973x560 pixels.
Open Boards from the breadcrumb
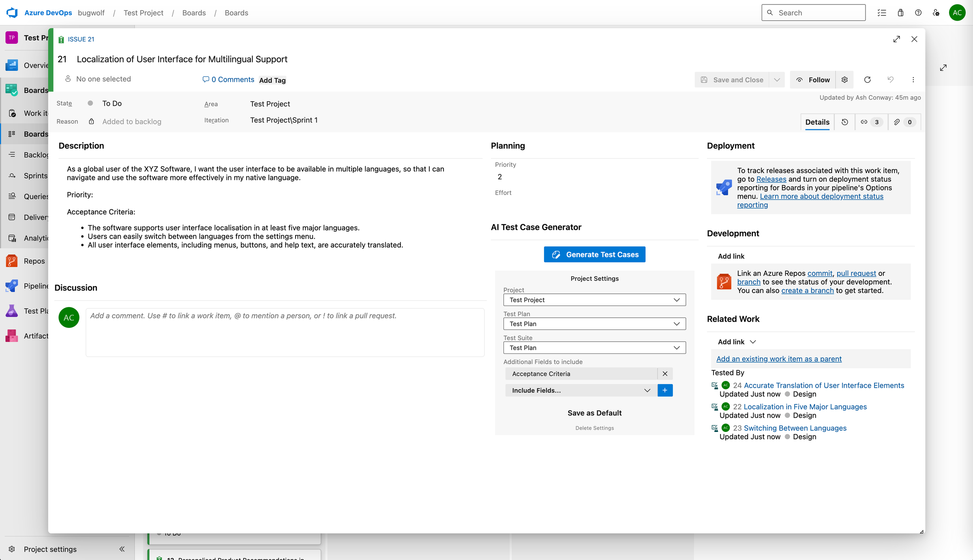point(194,13)
